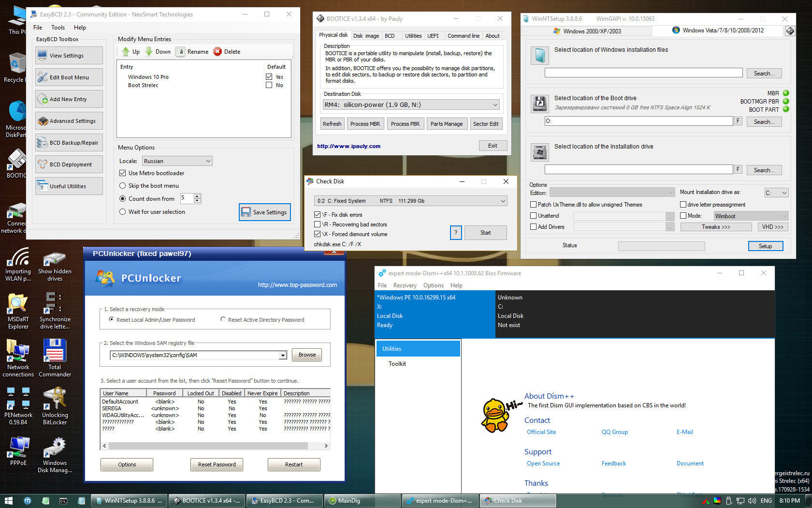Click Process MBR in BOOTICE

(x=365, y=124)
